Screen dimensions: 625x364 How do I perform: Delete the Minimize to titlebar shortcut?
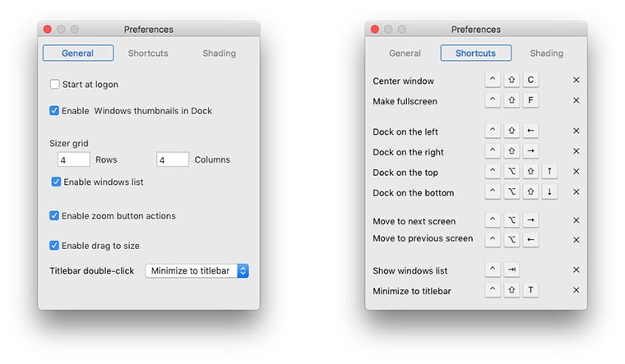click(576, 291)
